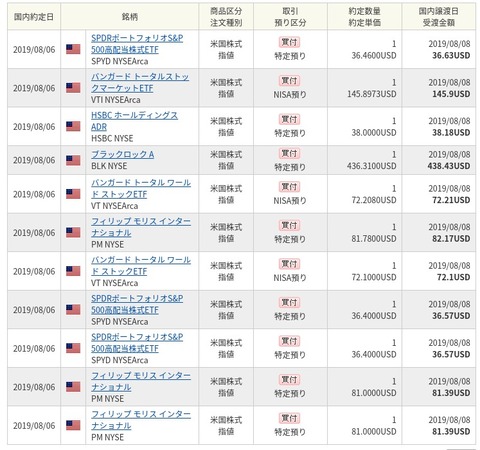Click the US flag icon in the BLK row
The width and height of the screenshot is (480, 450).
[73, 160]
